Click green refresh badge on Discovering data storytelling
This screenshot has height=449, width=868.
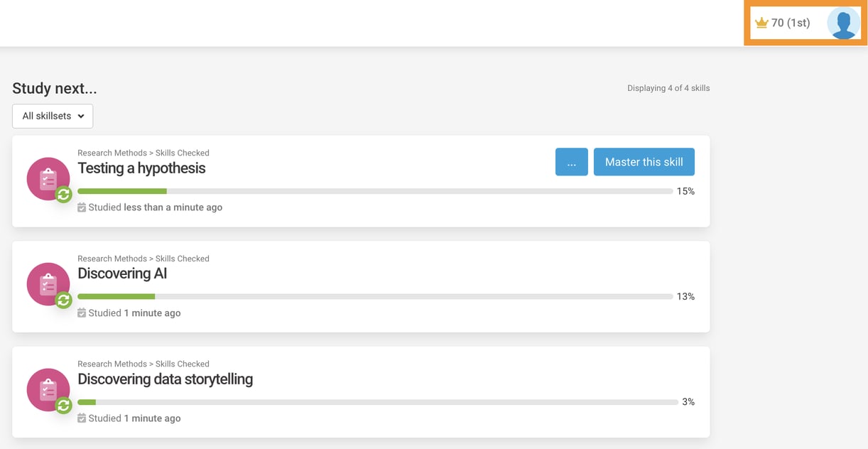(64, 405)
